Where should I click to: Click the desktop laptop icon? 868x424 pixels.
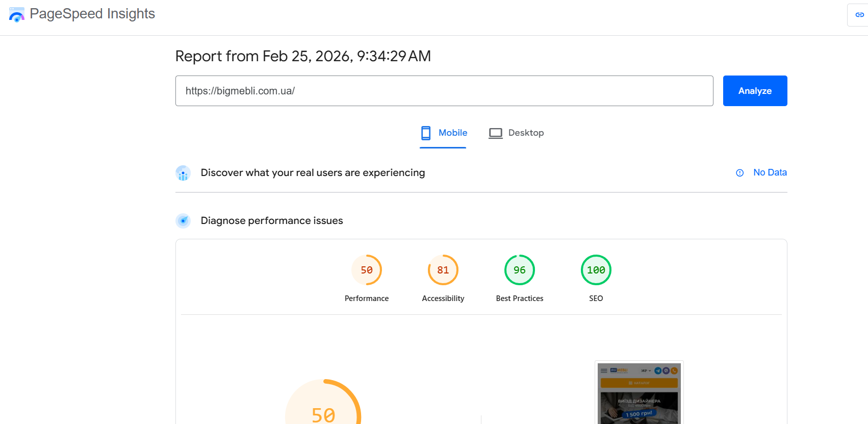pos(495,133)
